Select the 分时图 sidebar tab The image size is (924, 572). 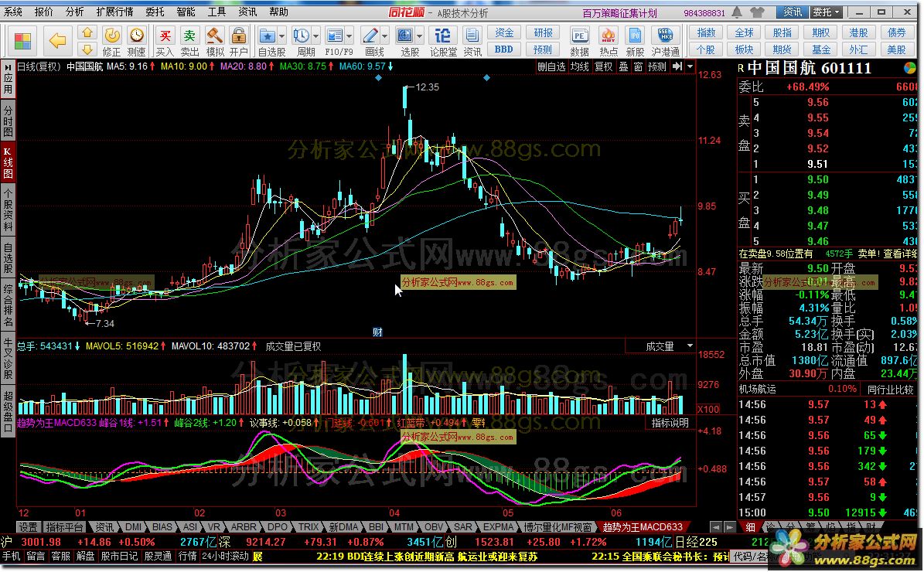tap(8, 121)
